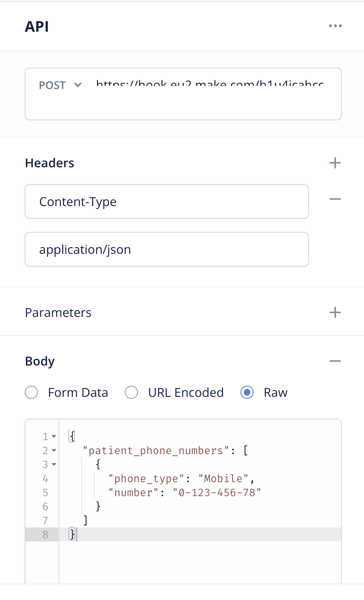This screenshot has height=600, width=364.
Task: Add a new parameter with plus icon
Action: point(335,312)
